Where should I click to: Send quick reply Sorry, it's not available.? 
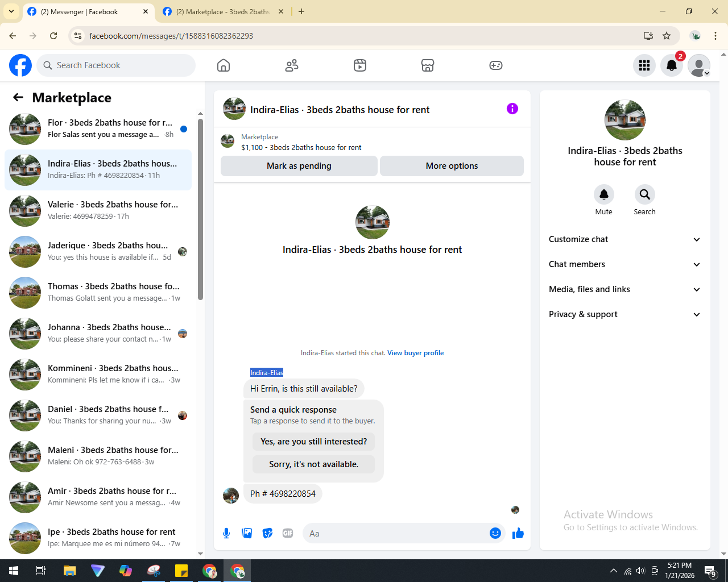314,464
